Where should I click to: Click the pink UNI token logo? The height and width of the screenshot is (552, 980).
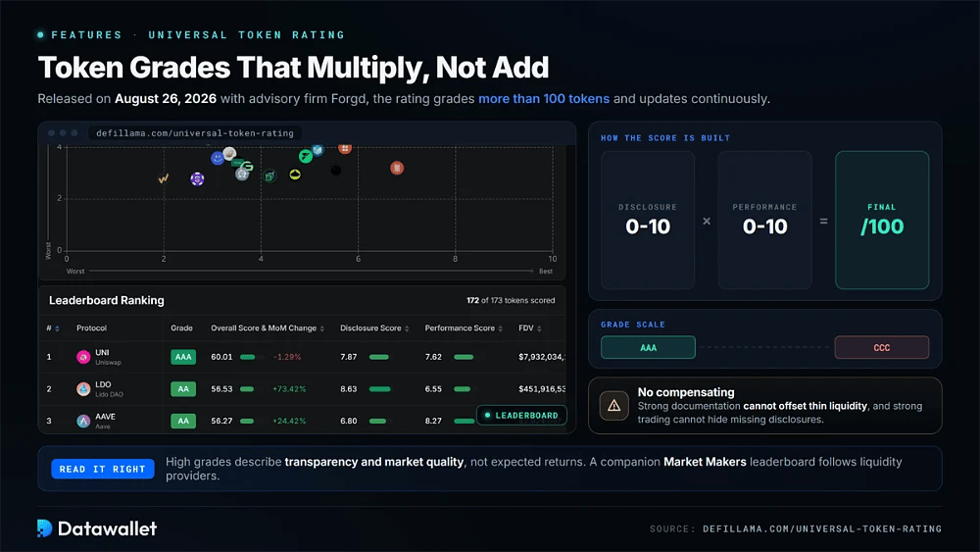(83, 357)
